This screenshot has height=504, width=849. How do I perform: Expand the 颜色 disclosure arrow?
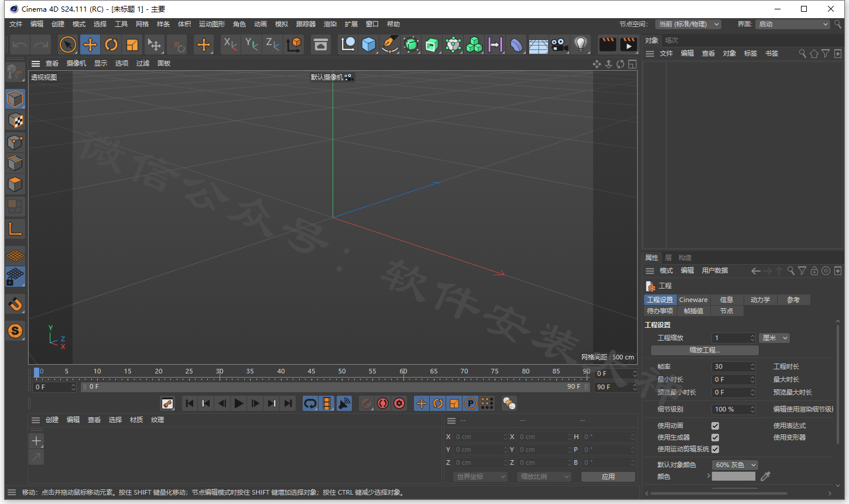tap(708, 476)
